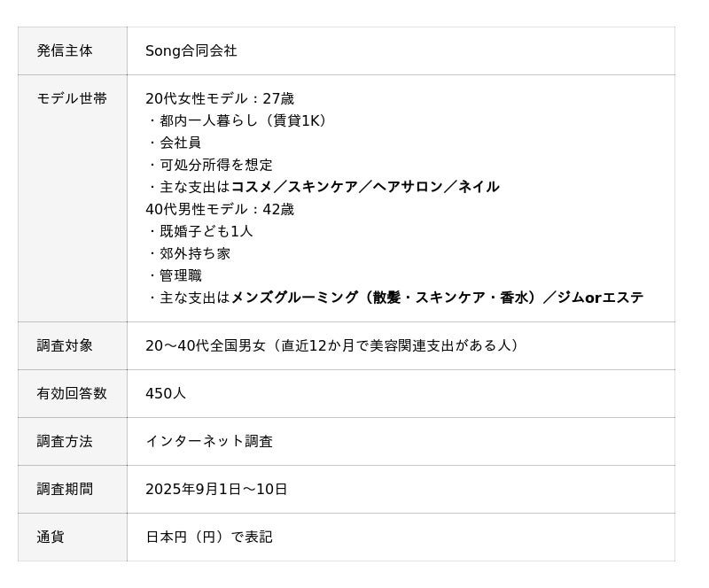This screenshot has width=709, height=588.
Task: Select the インターネット調査 method text
Action: coord(209,442)
